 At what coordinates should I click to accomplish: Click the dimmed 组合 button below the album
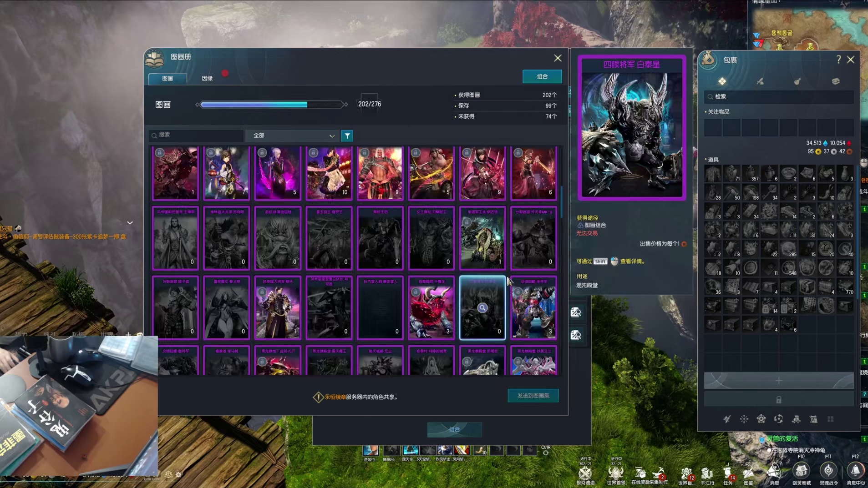[454, 429]
